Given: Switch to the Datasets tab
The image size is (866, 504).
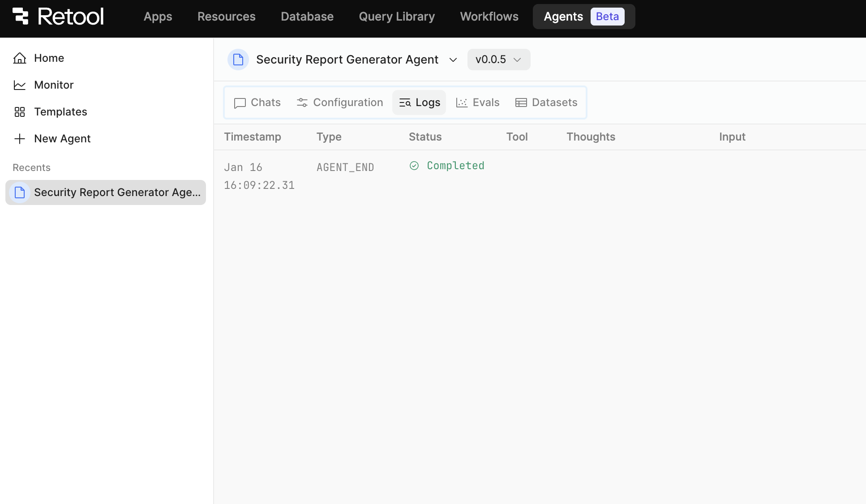Looking at the screenshot, I should (546, 103).
